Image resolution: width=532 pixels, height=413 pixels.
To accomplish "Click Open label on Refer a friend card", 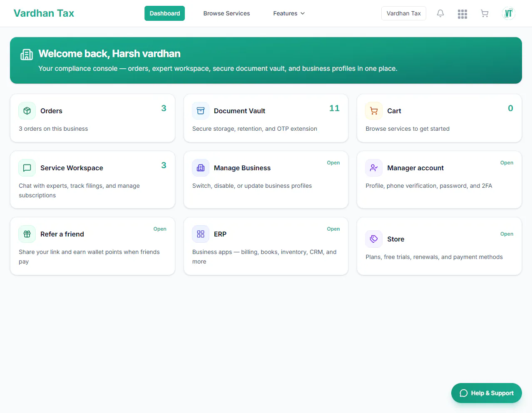I will [x=160, y=229].
